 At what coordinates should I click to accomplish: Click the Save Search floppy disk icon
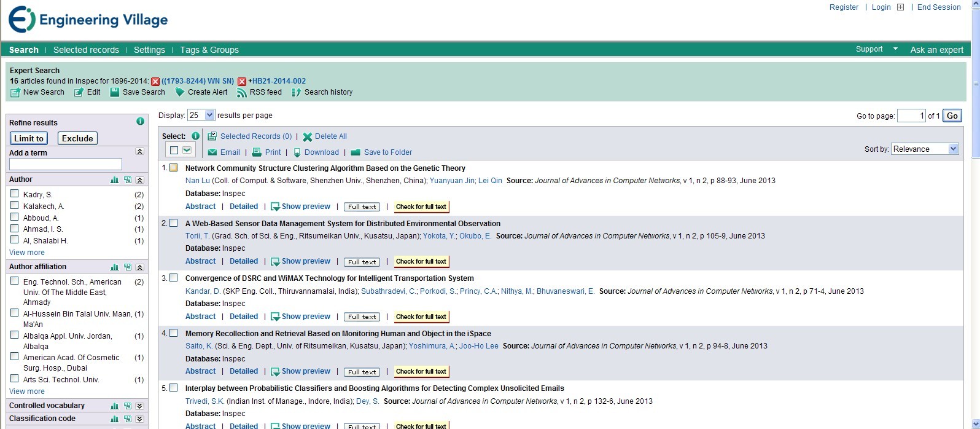(114, 92)
